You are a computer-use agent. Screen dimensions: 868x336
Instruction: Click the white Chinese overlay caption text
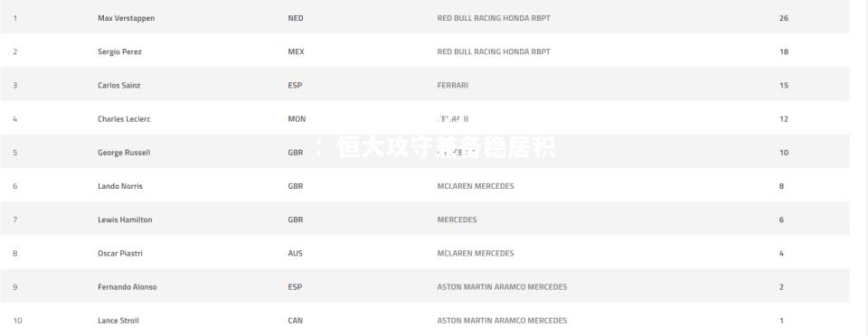pyautogui.click(x=434, y=148)
